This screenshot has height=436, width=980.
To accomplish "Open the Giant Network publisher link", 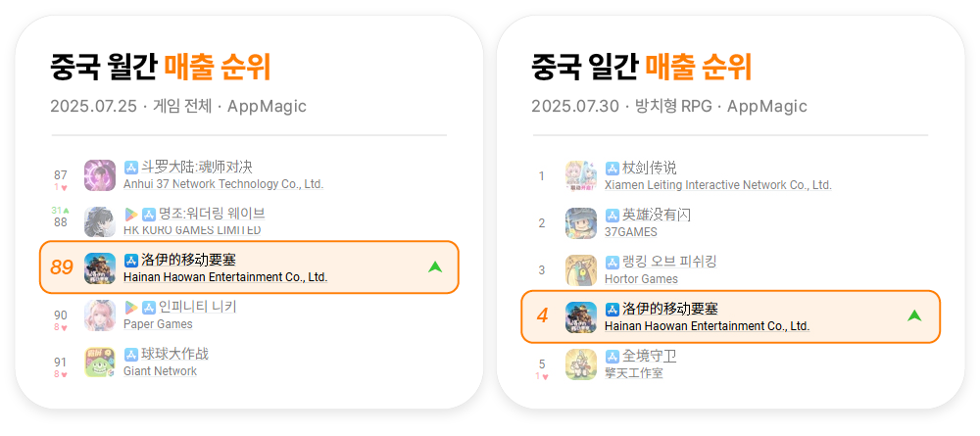I will (x=160, y=371).
